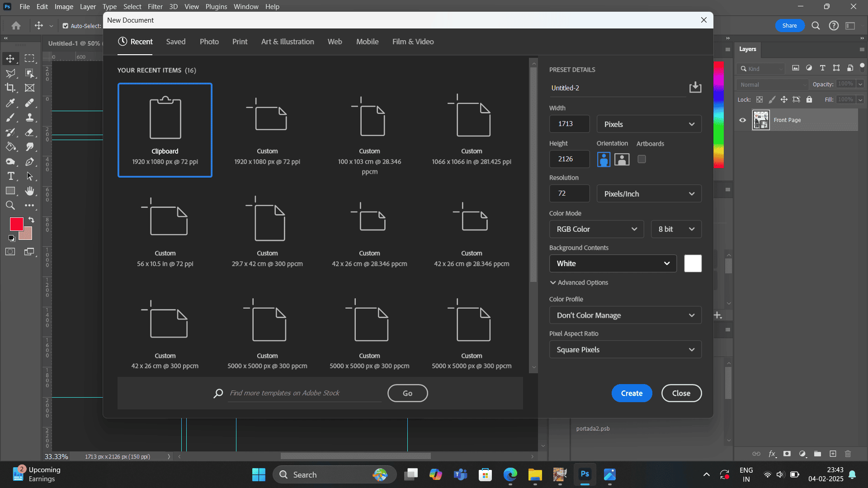Enable the Artboards checkbox
Image resolution: width=868 pixels, height=488 pixels.
[x=642, y=159]
